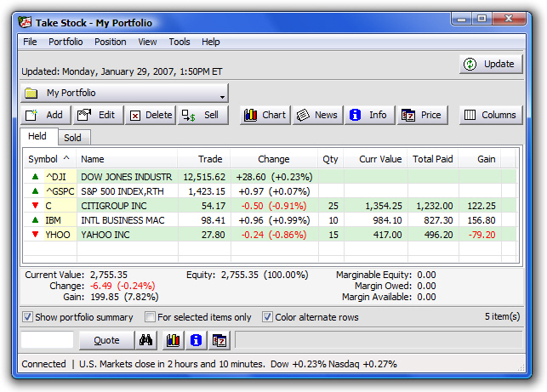Open the Chart for selected stock
This screenshot has height=392, width=547.
point(265,115)
